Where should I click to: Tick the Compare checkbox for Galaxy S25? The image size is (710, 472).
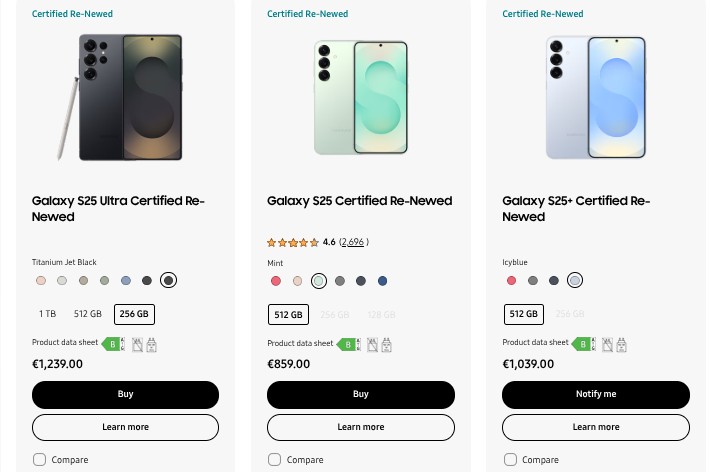(x=275, y=460)
